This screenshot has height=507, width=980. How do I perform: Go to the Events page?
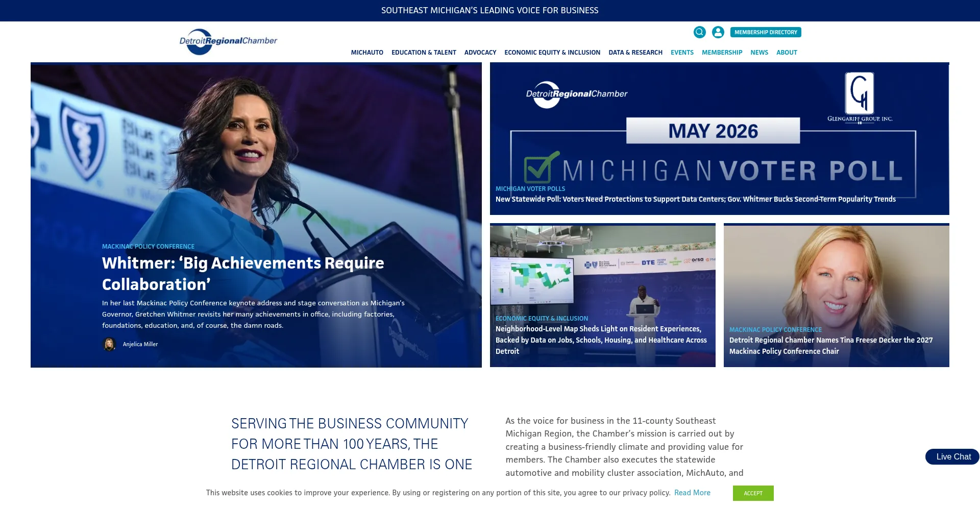coord(682,53)
